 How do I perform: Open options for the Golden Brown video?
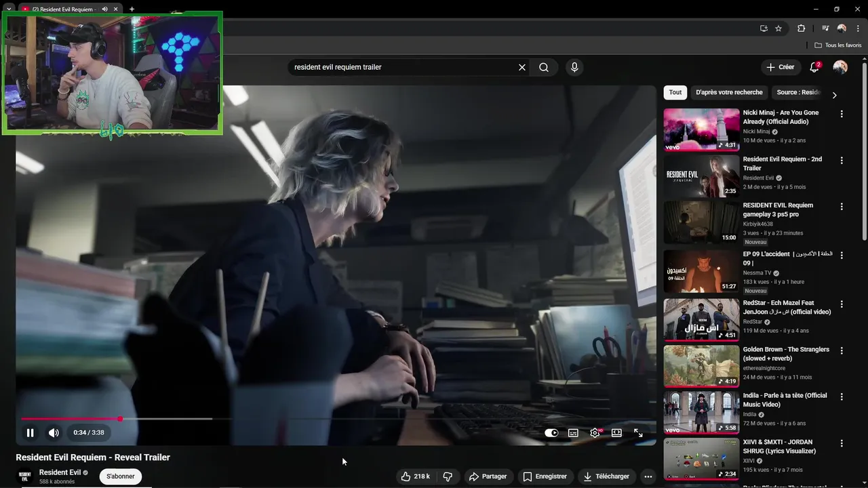click(842, 351)
